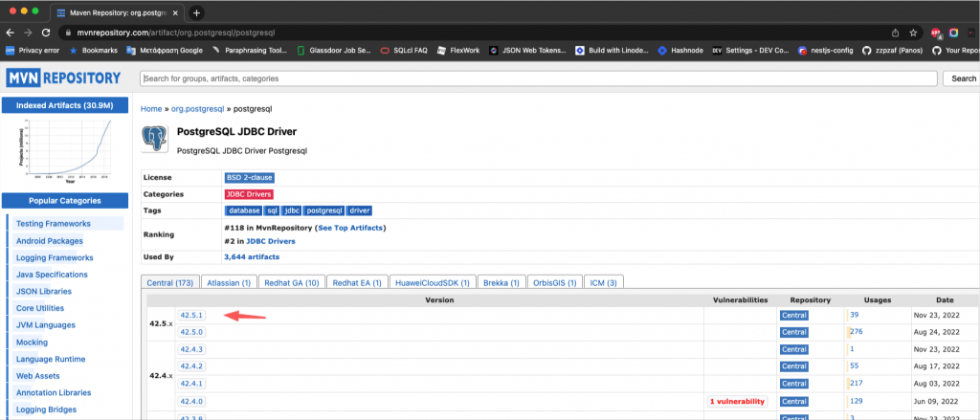980x420 pixels.
Task: Click the address bar URL
Action: click(x=176, y=33)
